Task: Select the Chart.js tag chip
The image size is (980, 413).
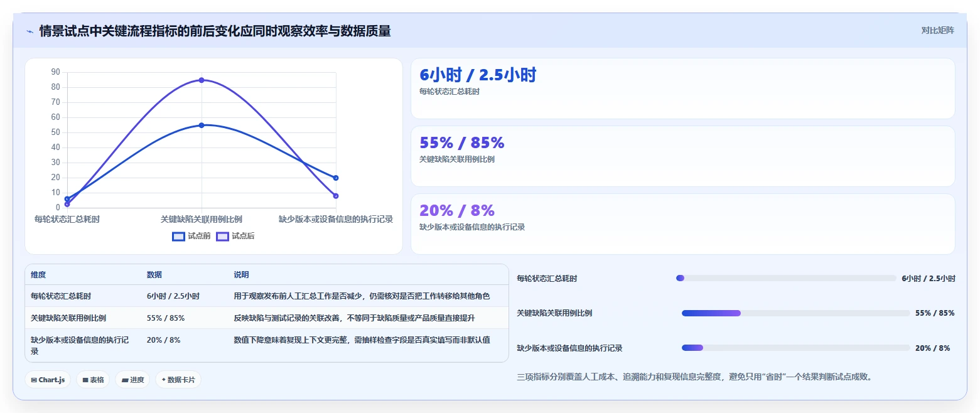Action: click(48, 380)
